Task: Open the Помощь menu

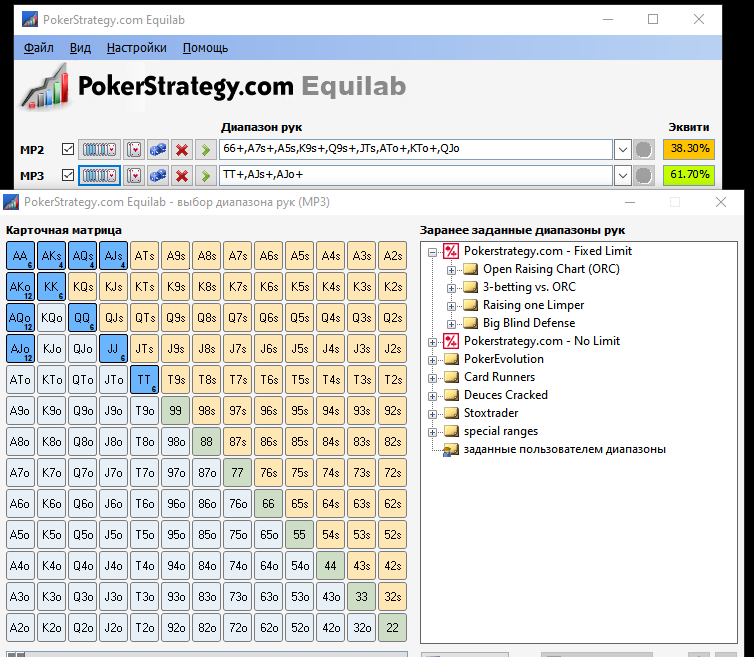Action: (205, 48)
